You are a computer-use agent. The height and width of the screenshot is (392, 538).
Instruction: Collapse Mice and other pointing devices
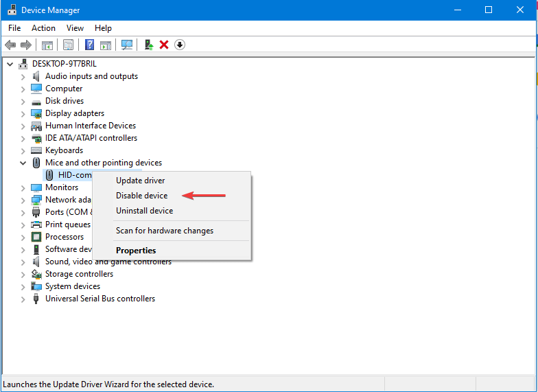coord(23,163)
